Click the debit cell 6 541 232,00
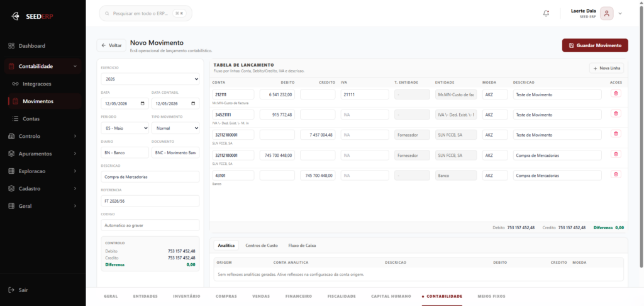The height and width of the screenshot is (306, 644). pos(277,94)
